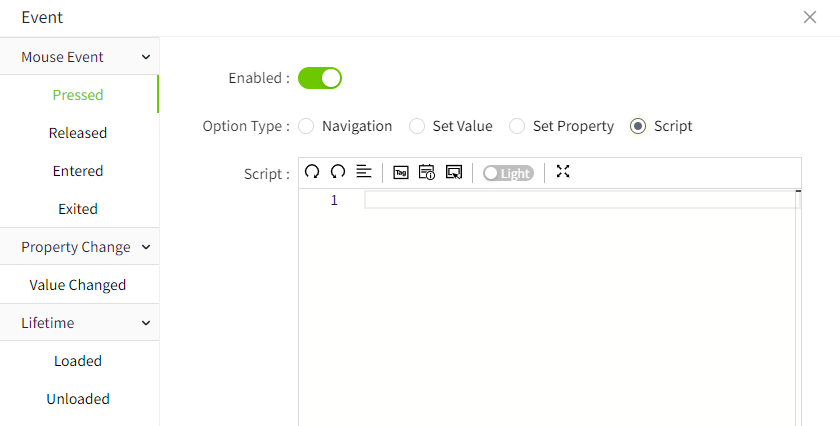This screenshot has width=840, height=426.
Task: Choose the Set Value radio button
Action: point(418,126)
